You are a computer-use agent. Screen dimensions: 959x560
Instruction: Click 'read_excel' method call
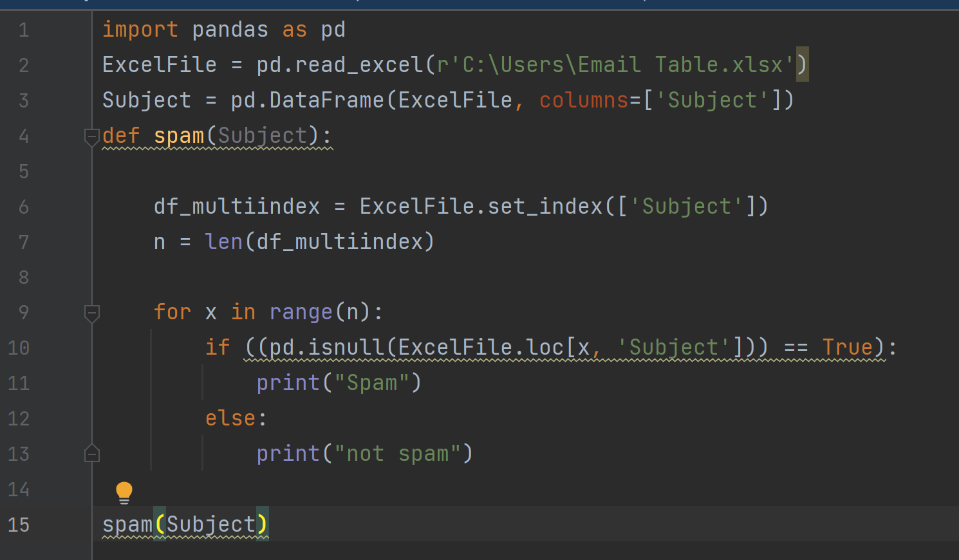(x=359, y=65)
